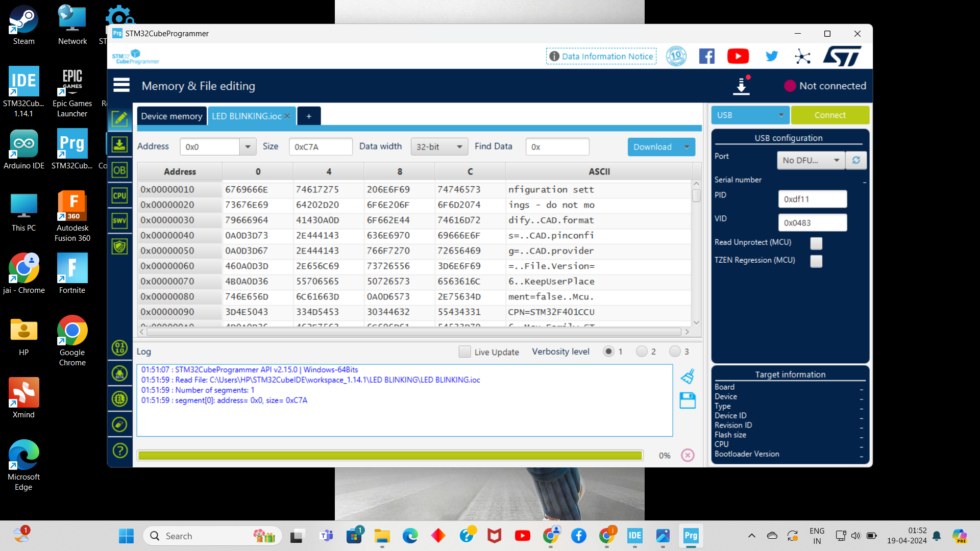Enable the Live Update checkbox
This screenshot has width=980, height=551.
464,352
